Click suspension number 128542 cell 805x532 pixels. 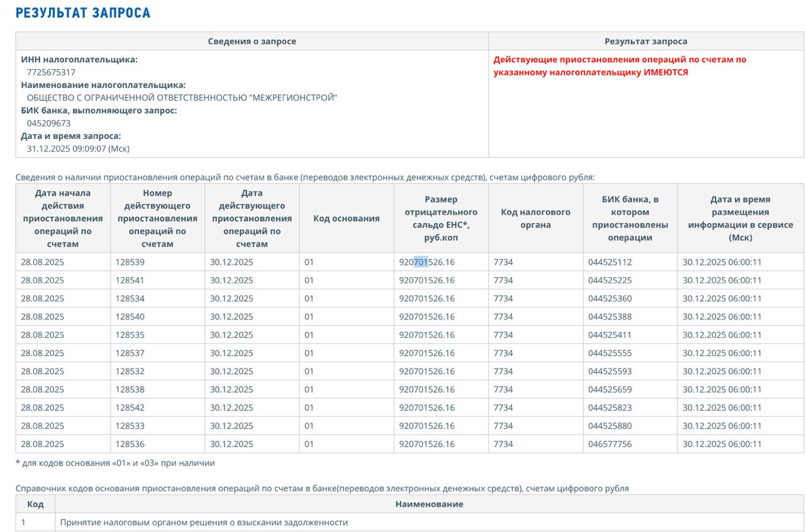[130, 408]
